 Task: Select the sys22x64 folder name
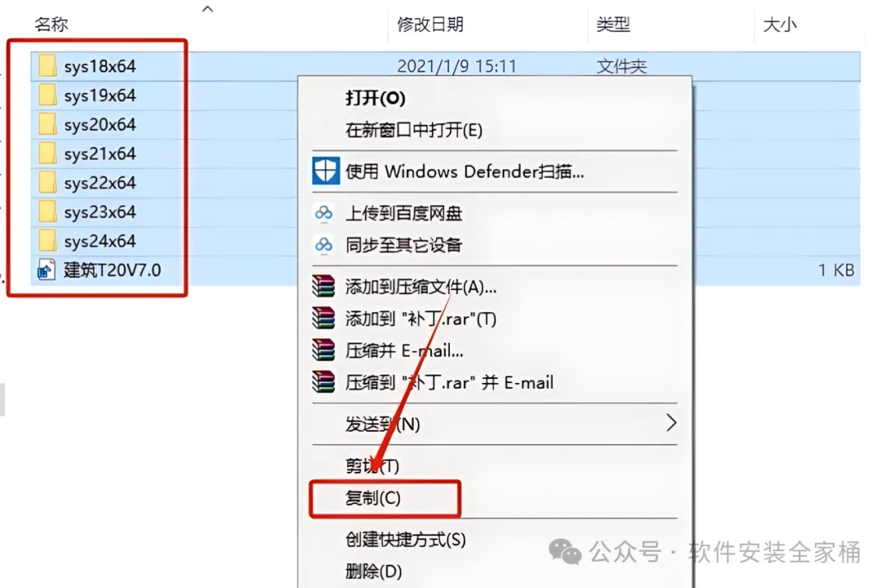click(x=100, y=183)
